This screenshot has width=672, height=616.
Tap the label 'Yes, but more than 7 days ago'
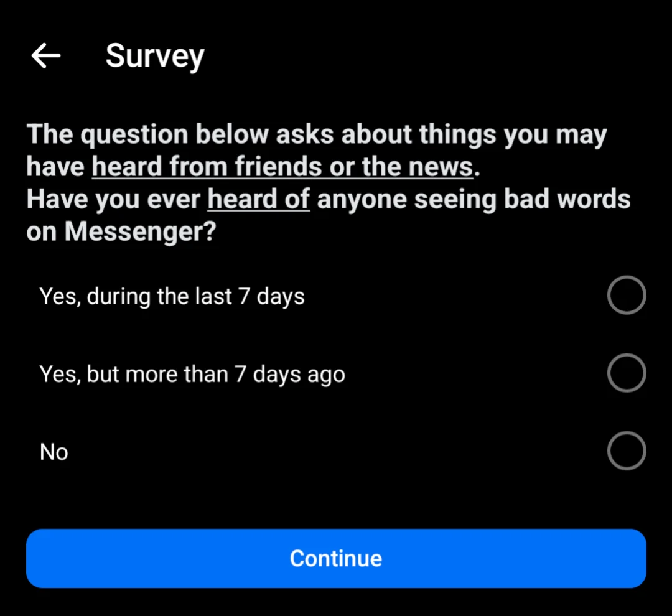point(192,373)
